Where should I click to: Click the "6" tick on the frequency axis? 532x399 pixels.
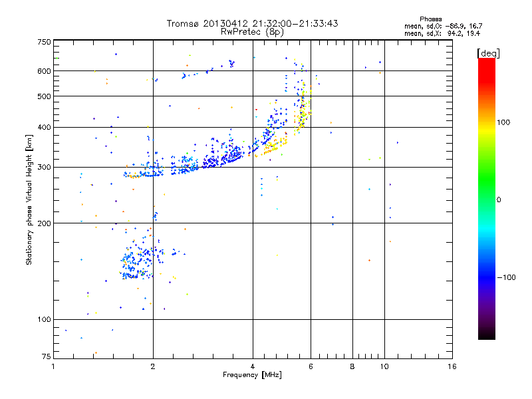tap(311, 366)
